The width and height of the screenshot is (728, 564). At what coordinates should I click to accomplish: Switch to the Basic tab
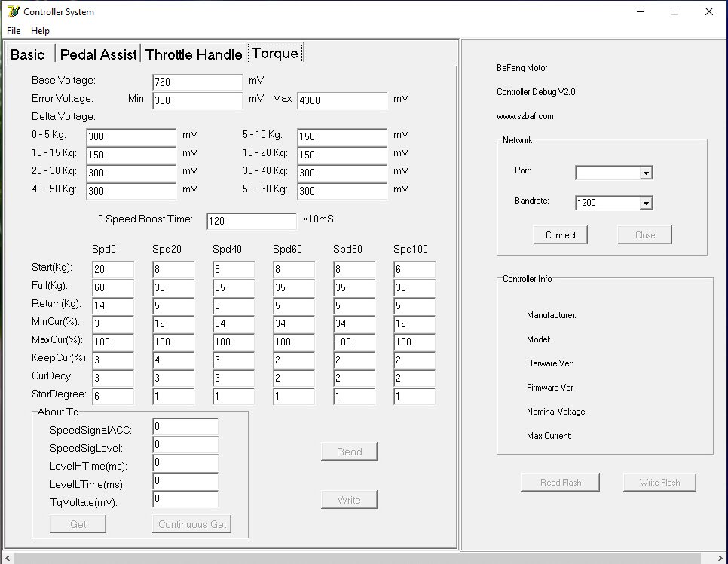[x=28, y=54]
